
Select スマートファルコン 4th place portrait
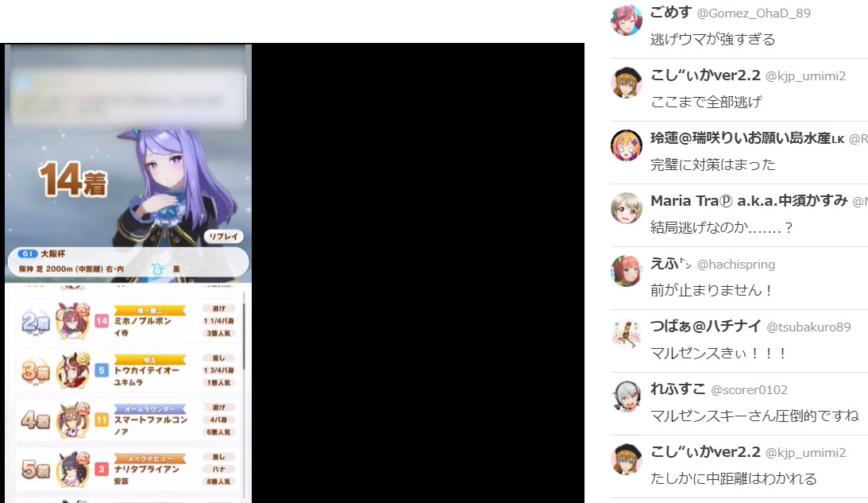pyautogui.click(x=73, y=420)
